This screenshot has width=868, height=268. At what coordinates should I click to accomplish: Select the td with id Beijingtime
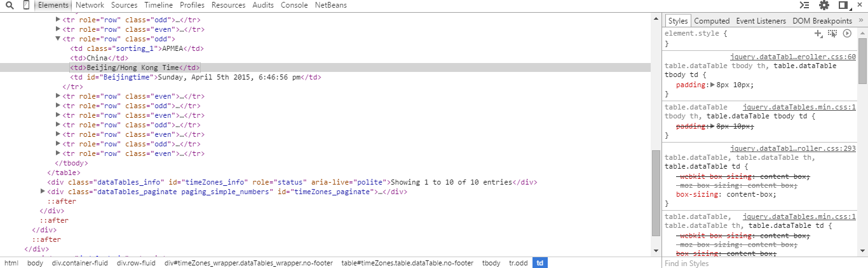(x=196, y=77)
